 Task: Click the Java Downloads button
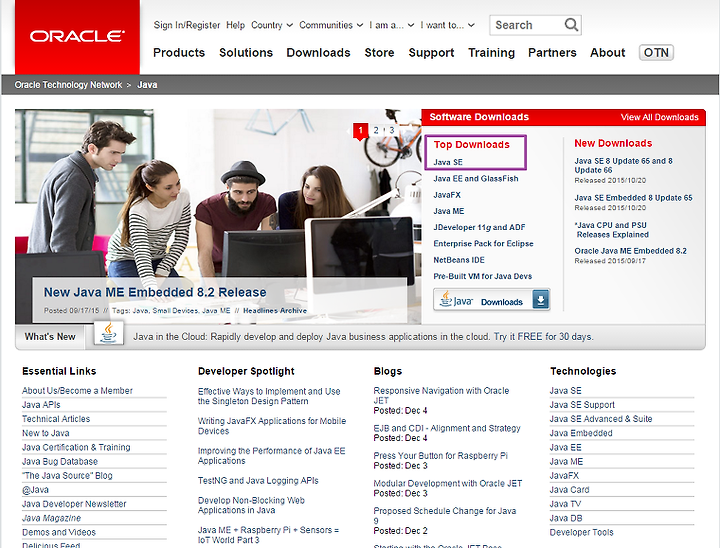click(491, 300)
